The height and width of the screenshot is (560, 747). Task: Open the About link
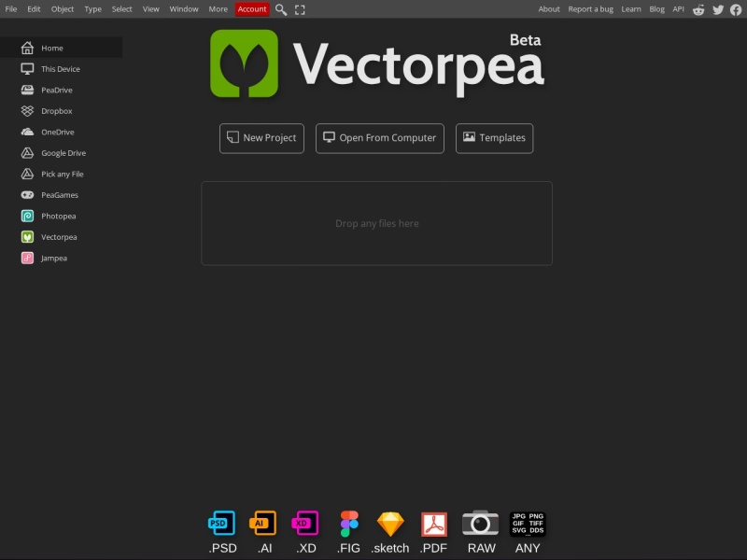(x=549, y=9)
